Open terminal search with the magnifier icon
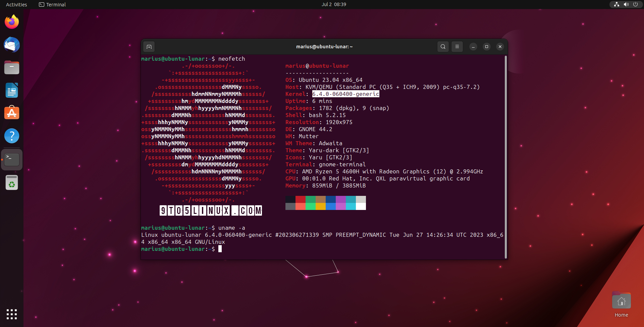The height and width of the screenshot is (327, 644). 443,47
